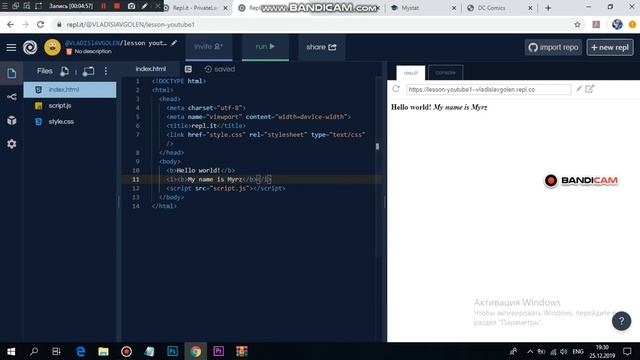Click the browser back arrow
Screen dimensions: 640x360
coord(10,24)
